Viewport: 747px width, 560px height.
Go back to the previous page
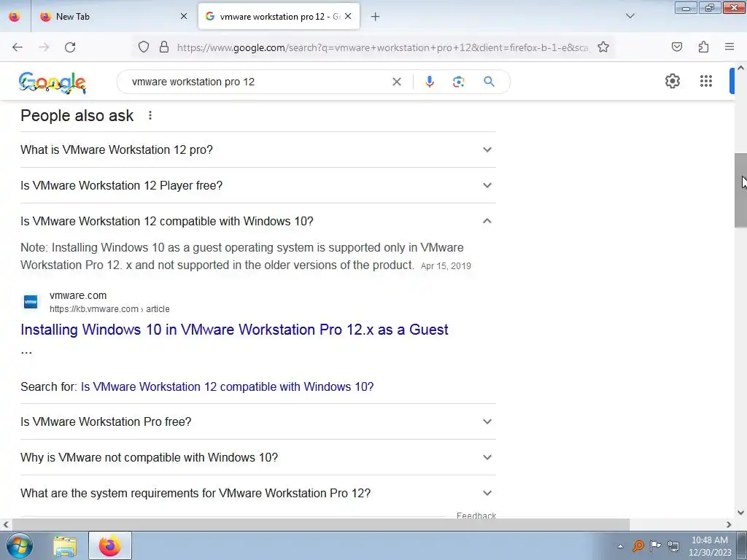(x=18, y=47)
